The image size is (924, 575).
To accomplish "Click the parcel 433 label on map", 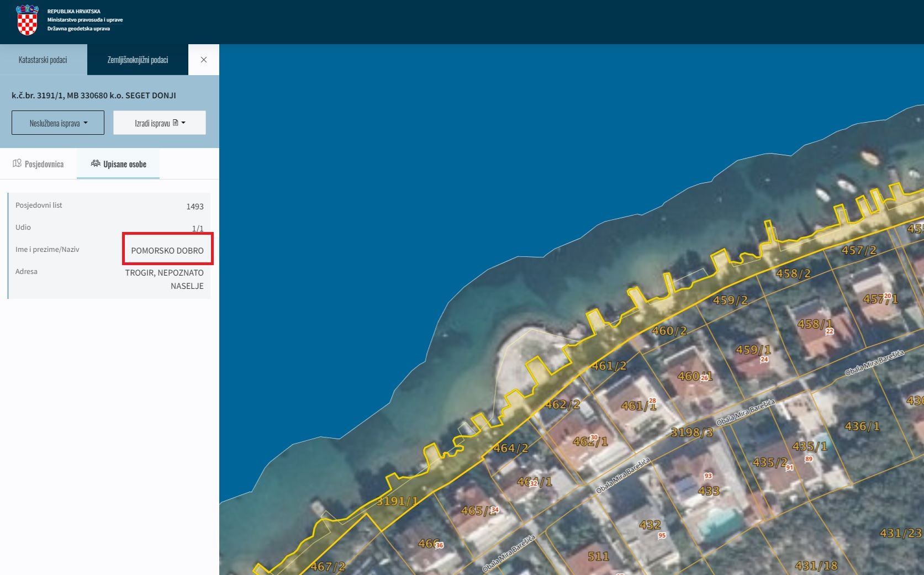I will tap(709, 490).
